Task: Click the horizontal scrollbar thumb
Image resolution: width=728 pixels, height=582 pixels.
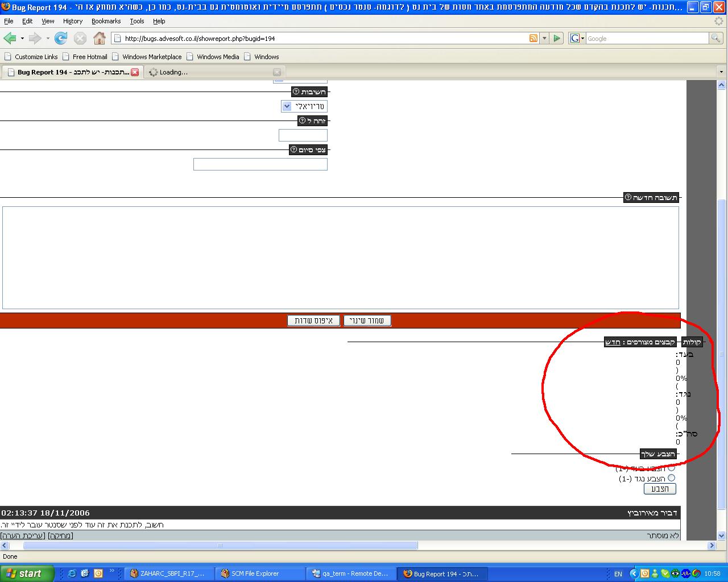Action: (x=220, y=545)
